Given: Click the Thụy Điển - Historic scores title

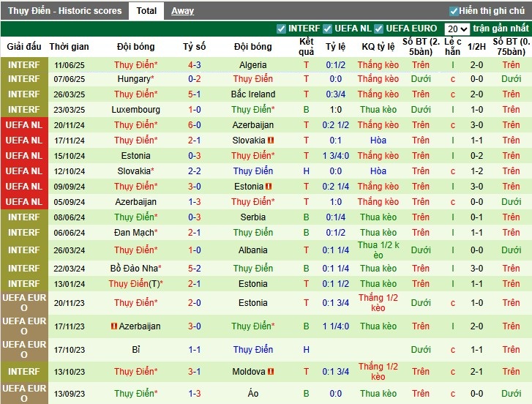Looking at the screenshot, I should (65, 11).
